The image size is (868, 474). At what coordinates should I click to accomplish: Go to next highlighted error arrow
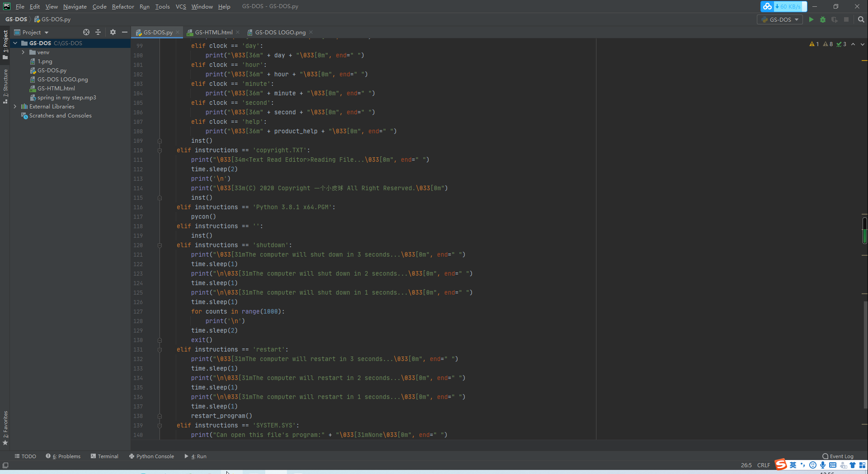pos(863,44)
